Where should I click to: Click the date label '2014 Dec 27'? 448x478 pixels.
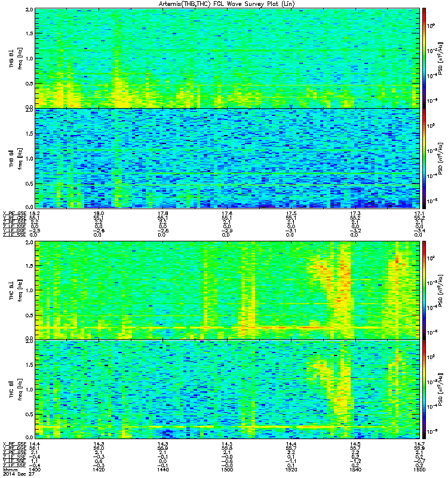click(x=19, y=474)
